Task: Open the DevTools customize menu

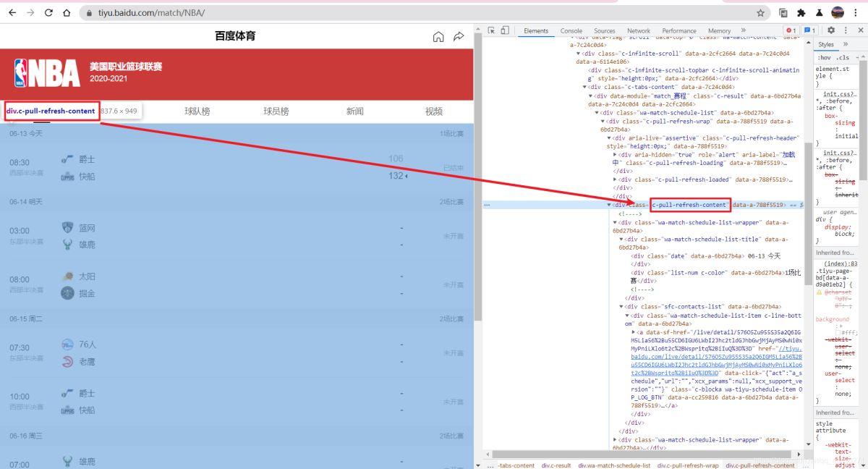Action: pos(846,30)
